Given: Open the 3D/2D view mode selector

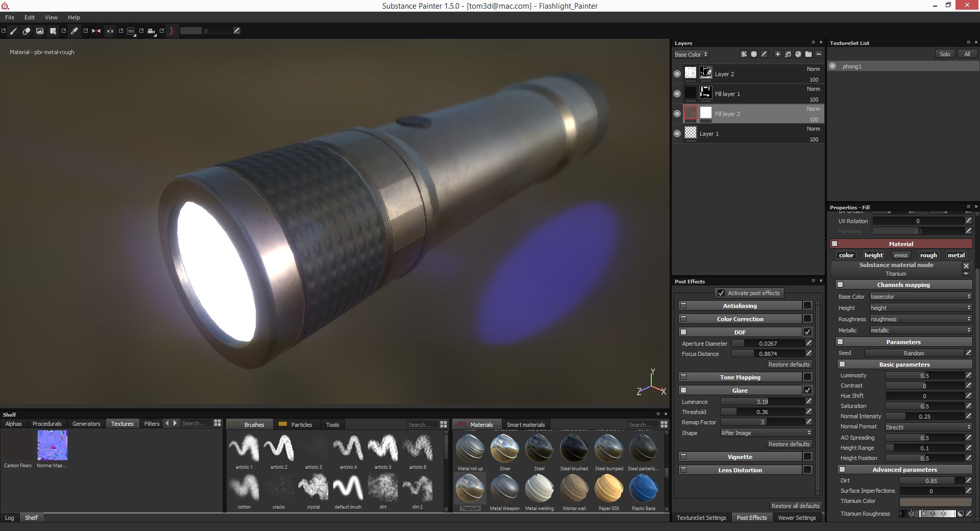Looking at the screenshot, I should 131,31.
